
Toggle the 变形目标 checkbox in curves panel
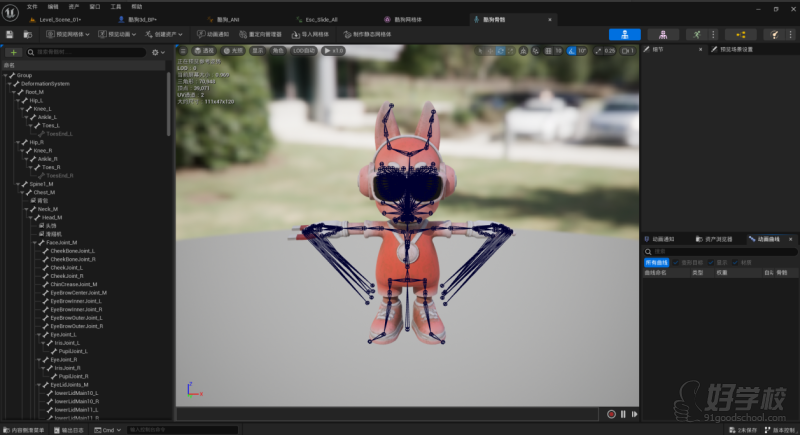click(675, 262)
